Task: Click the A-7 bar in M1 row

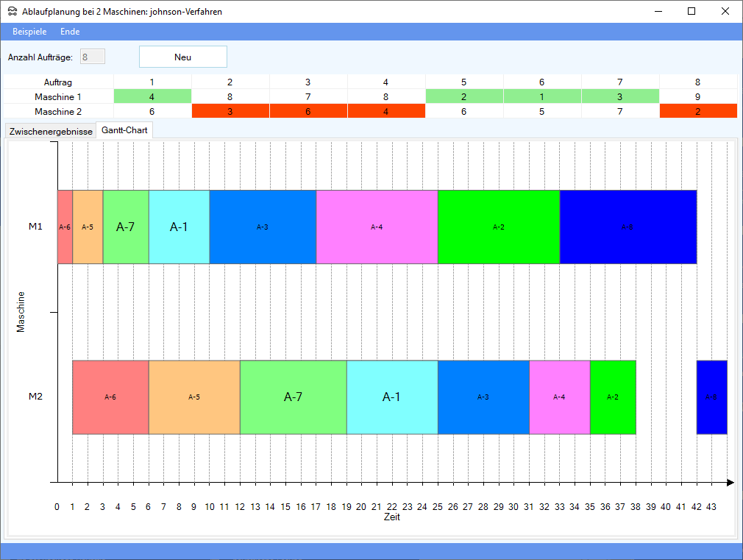Action: coord(126,227)
